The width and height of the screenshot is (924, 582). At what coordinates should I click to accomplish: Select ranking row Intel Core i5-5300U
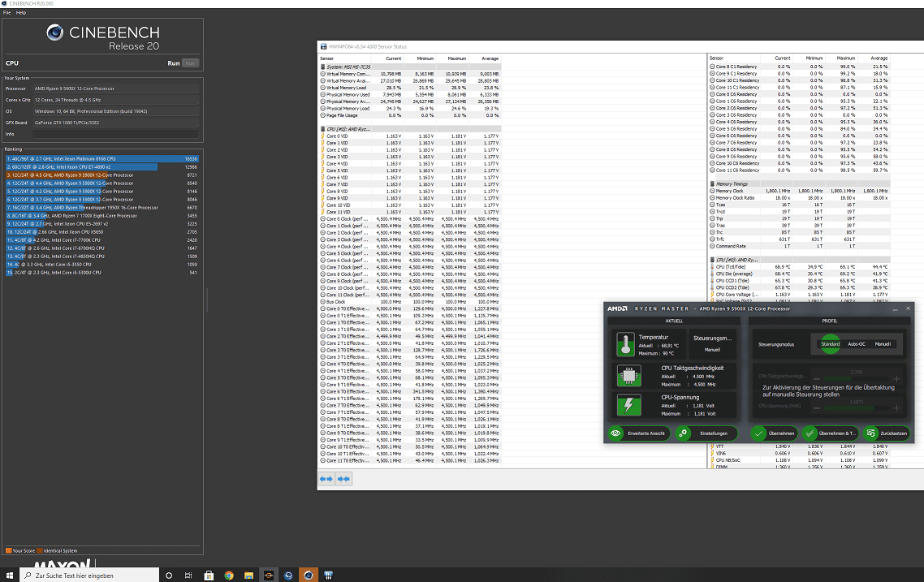coord(102,273)
